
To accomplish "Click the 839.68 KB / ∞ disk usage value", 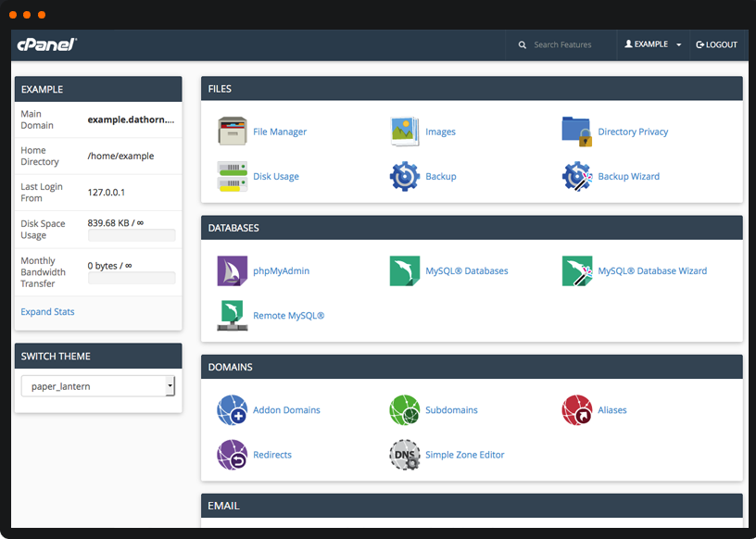I will pyautogui.click(x=115, y=223).
